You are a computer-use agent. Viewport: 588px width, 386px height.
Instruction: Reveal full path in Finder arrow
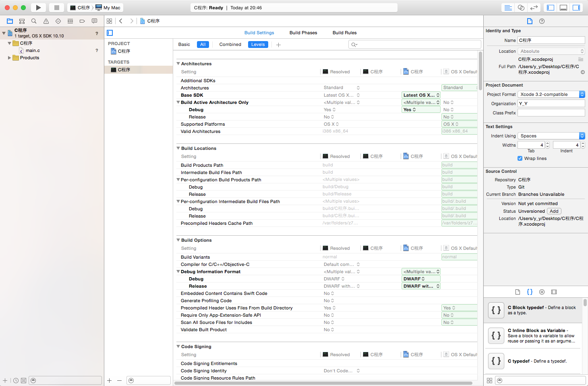click(x=582, y=72)
